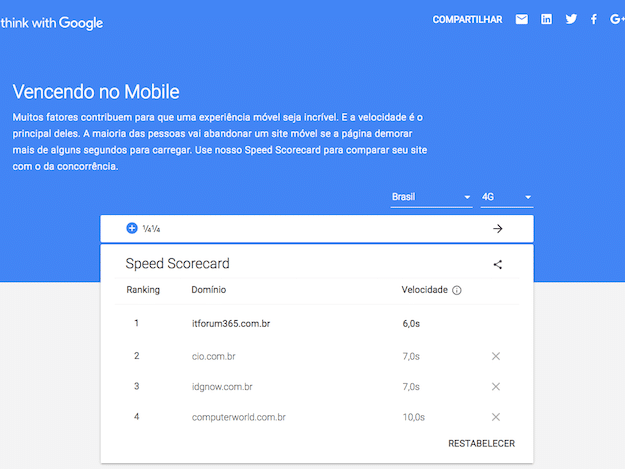This screenshot has height=469, width=625.
Task: Share on Twitter bird icon
Action: 571,19
